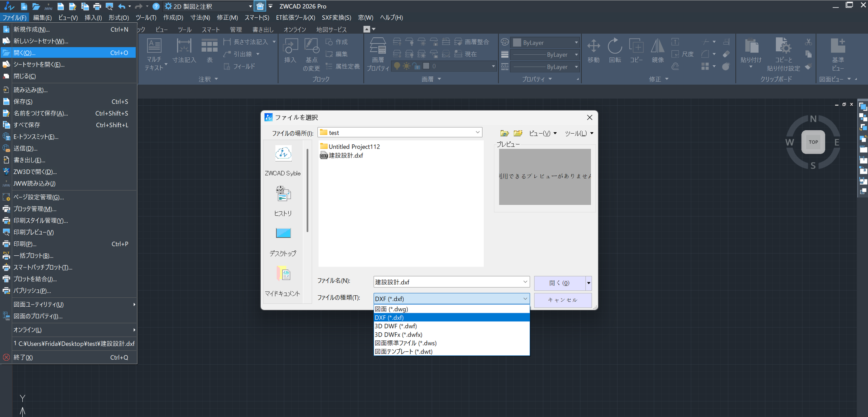The width and height of the screenshot is (868, 417).
Task: Toggle the layer light bulb visibility icon
Action: (x=397, y=66)
